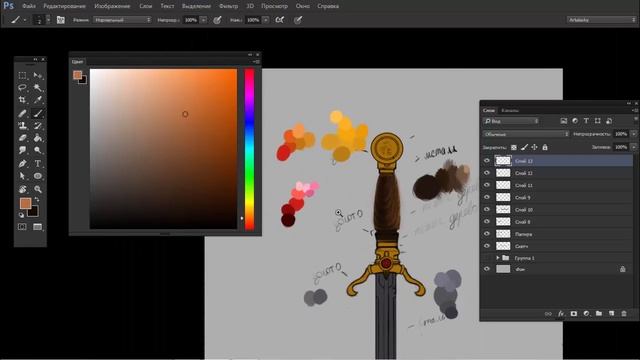The width and height of the screenshot is (640, 360).
Task: Open the layer opacity slider dropdown
Action: click(633, 134)
